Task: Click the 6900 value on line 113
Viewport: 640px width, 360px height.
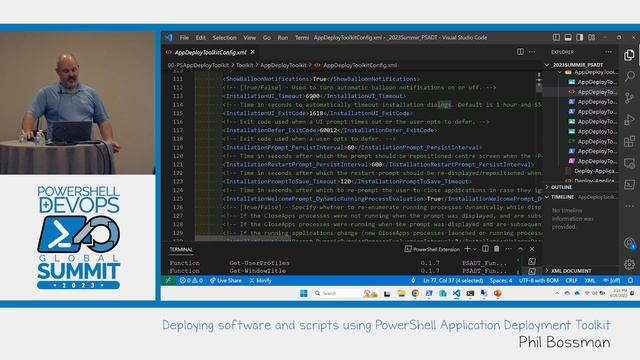Action: pos(313,96)
